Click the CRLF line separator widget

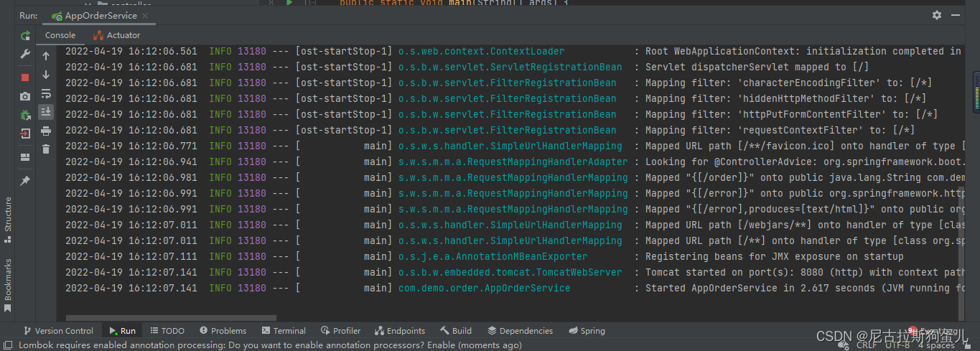coord(866,345)
